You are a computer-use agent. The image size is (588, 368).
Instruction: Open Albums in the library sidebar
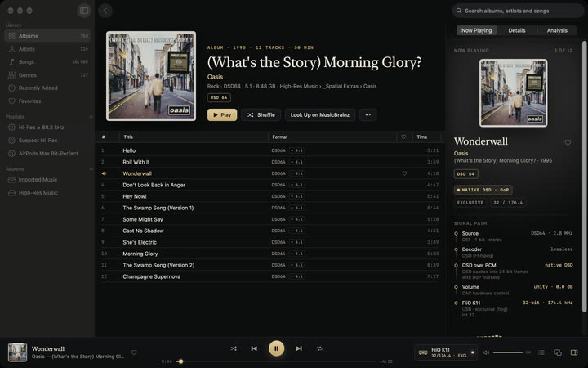(x=47, y=36)
